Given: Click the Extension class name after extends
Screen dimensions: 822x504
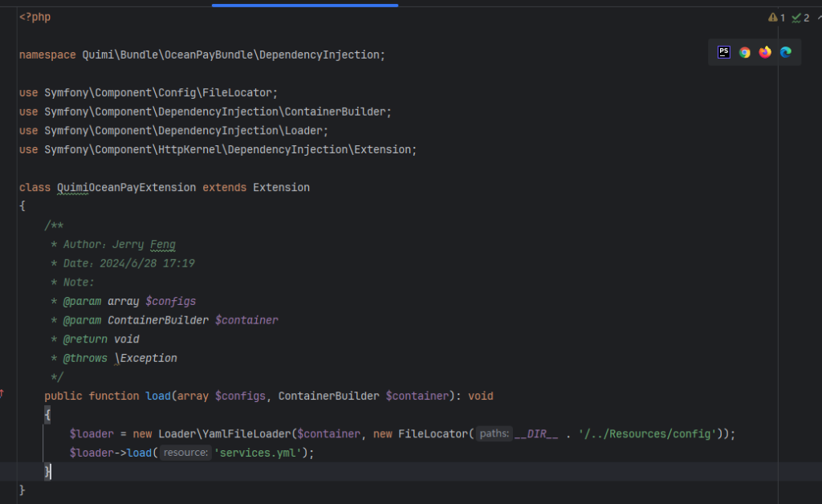Looking at the screenshot, I should [281, 188].
